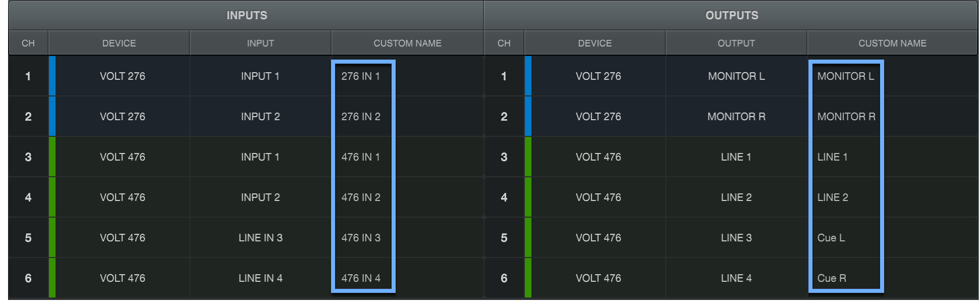
Task: Click LINE 3 cell in OUTPUT column
Action: click(x=736, y=238)
